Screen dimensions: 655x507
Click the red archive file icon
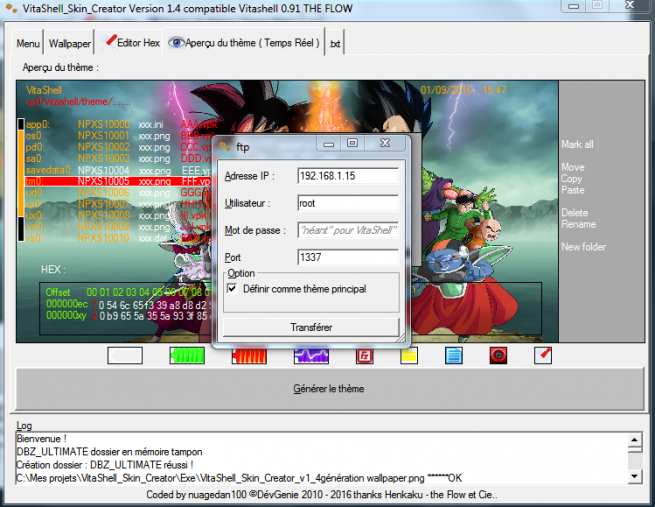click(364, 355)
